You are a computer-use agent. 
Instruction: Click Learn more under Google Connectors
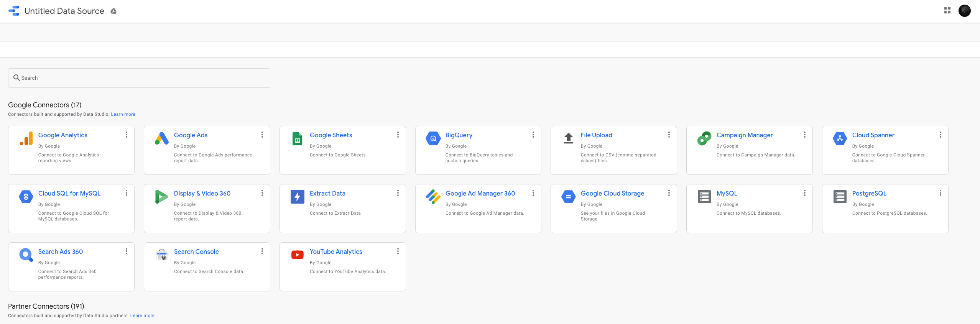coord(123,114)
